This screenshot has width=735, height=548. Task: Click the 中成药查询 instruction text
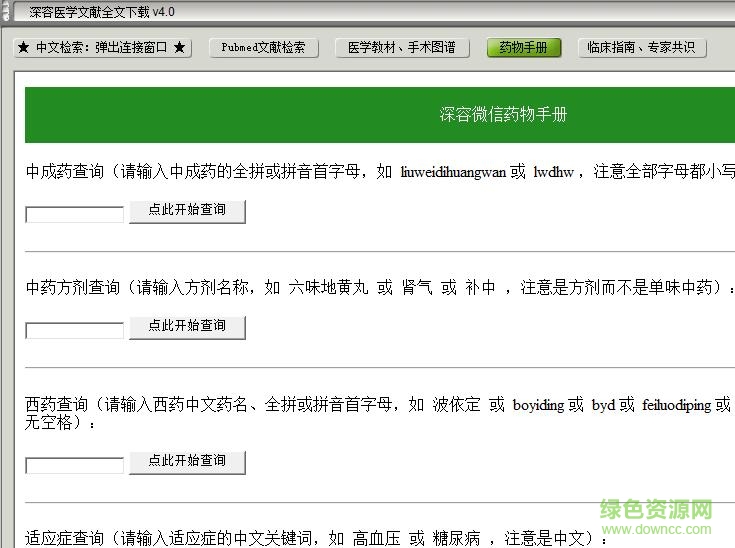(380, 172)
